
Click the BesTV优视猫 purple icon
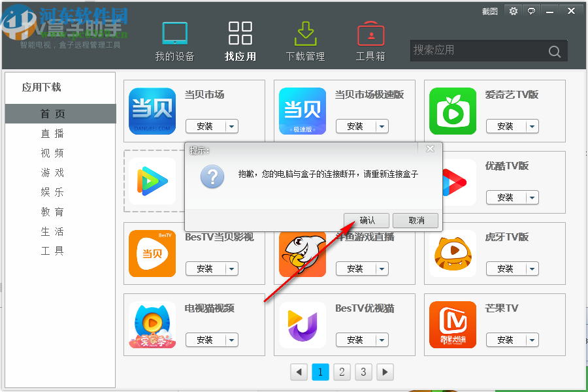click(x=302, y=325)
